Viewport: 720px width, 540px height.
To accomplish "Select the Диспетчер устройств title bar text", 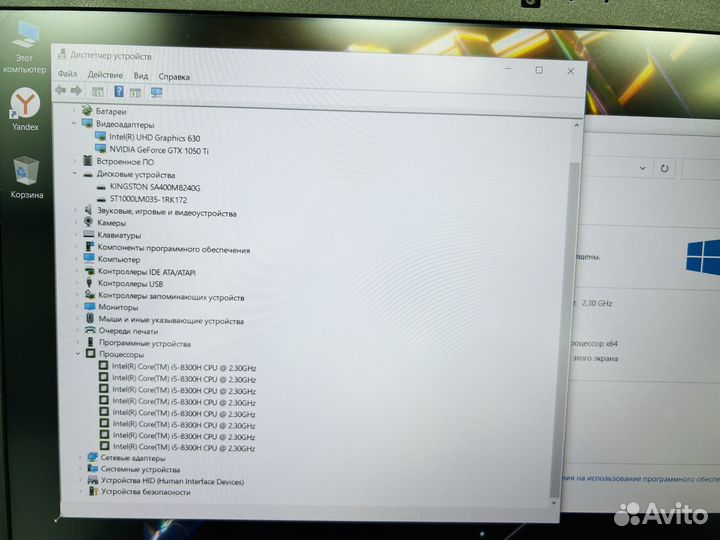I will (111, 56).
